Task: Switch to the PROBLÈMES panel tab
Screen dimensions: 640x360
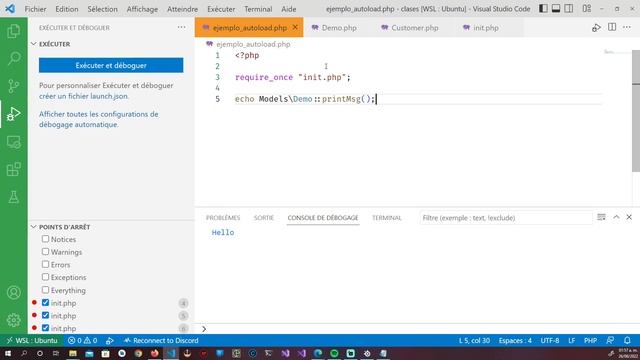Action: pos(223,218)
